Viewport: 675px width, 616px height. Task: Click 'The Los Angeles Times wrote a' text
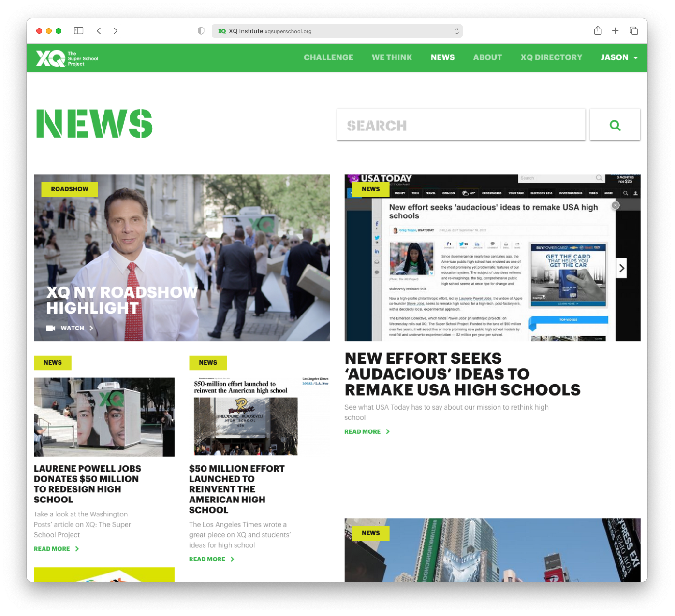pyautogui.click(x=238, y=524)
